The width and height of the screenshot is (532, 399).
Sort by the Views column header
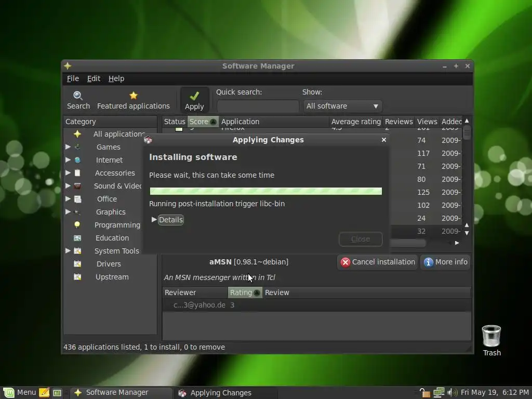point(427,122)
